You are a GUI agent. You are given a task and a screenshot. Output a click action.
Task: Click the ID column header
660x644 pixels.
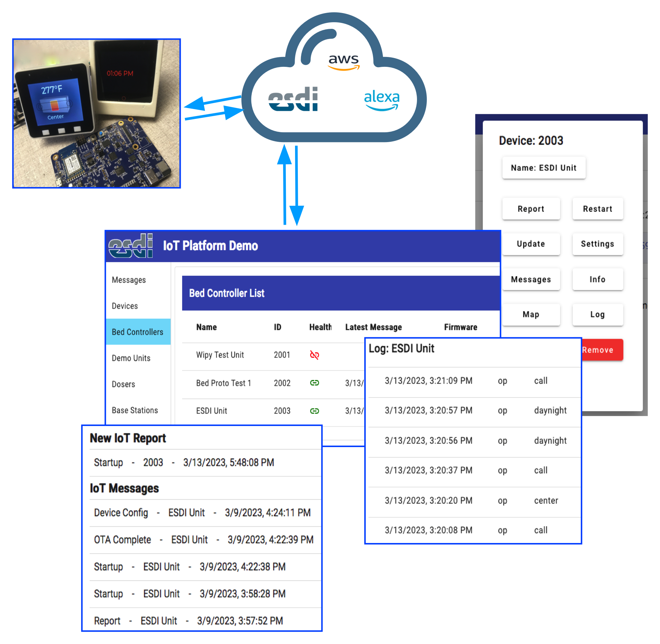(x=277, y=327)
